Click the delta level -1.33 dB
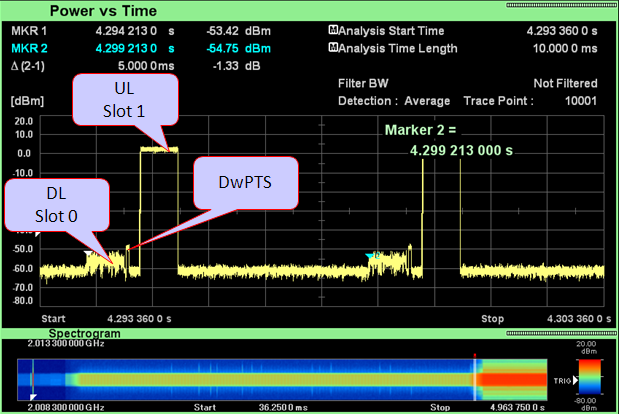The width and height of the screenshot is (619, 414). click(236, 66)
